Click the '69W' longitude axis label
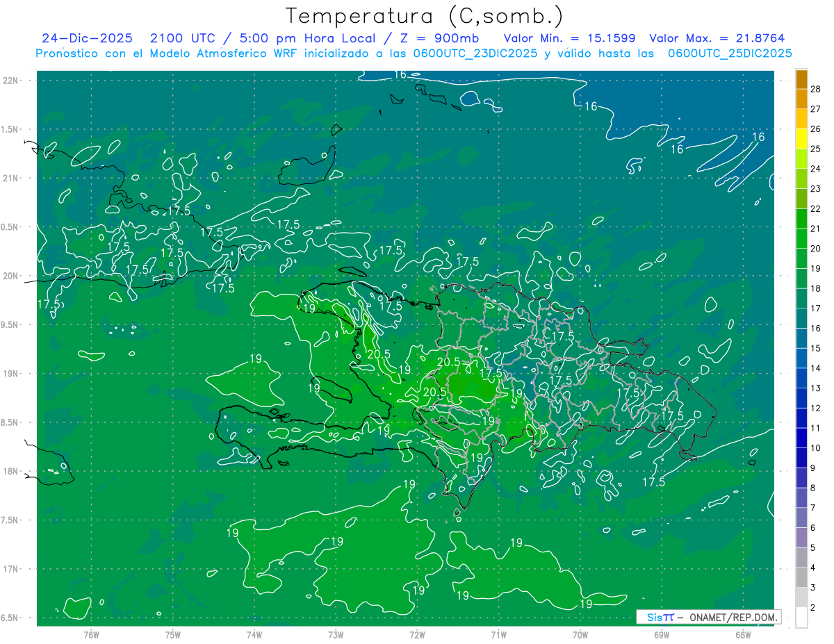 662,635
